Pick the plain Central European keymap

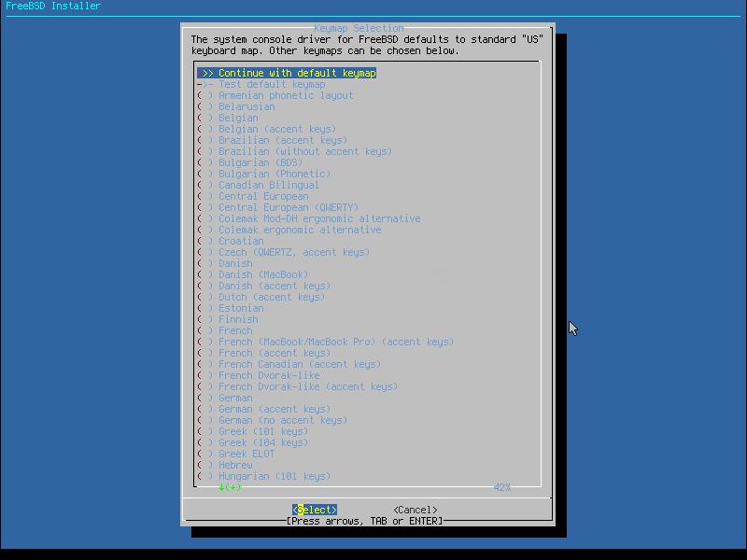click(253, 196)
